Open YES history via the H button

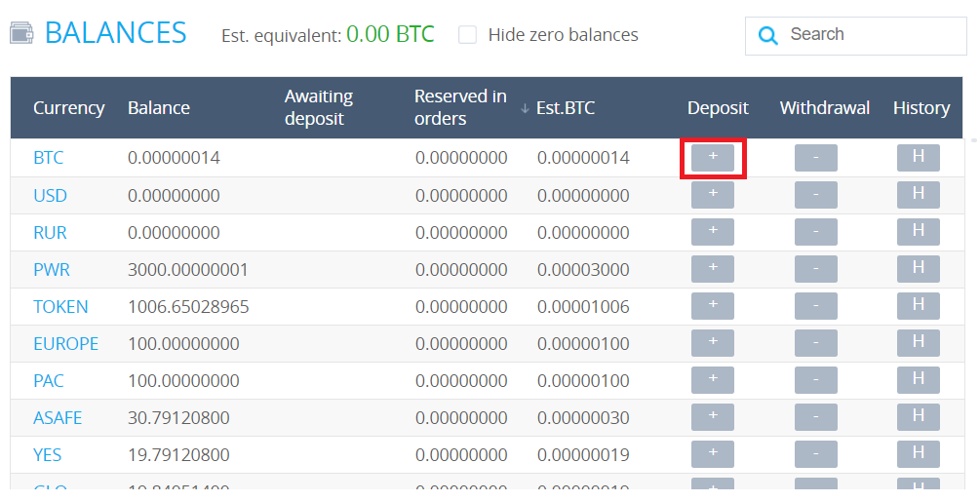pyautogui.click(x=918, y=454)
